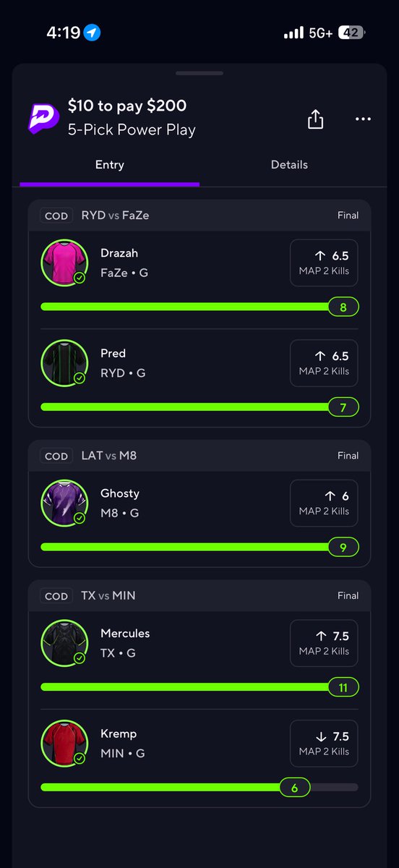
Task: Tap Kremp's progress bar showing 6
Action: pyautogui.click(x=199, y=788)
